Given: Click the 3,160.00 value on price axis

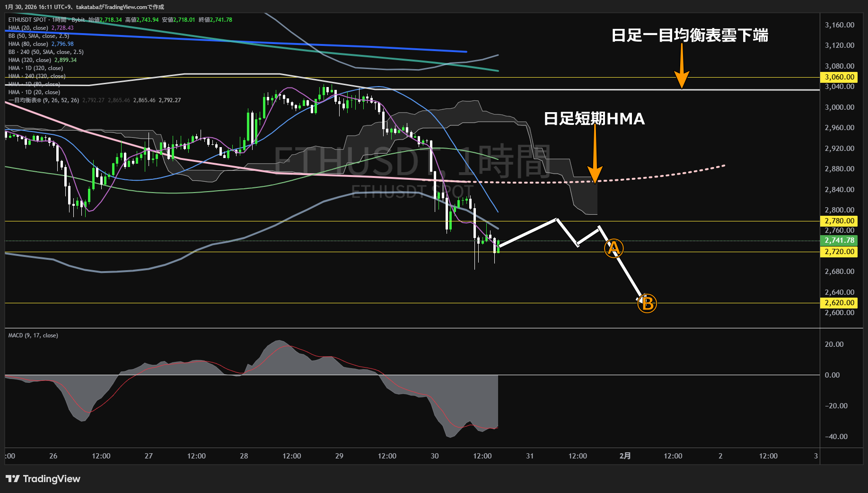Looking at the screenshot, I should (x=840, y=25).
